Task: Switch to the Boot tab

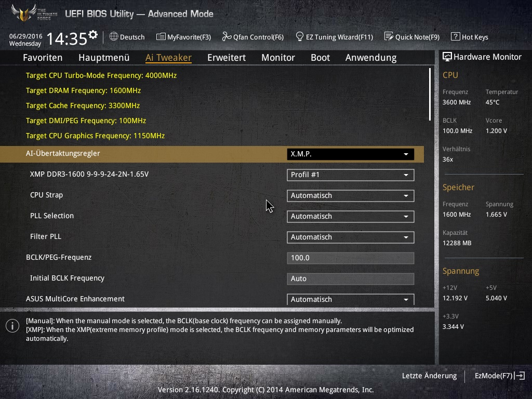Action: (x=320, y=58)
